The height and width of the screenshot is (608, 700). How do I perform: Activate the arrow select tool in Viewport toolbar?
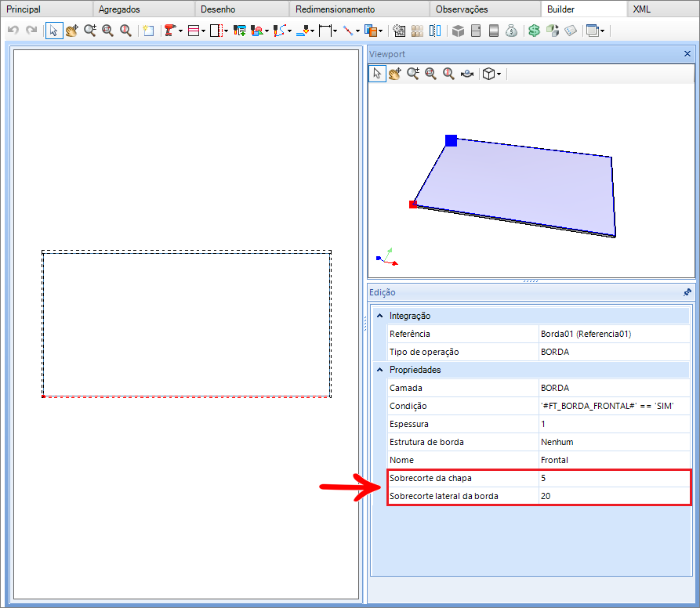tap(377, 74)
